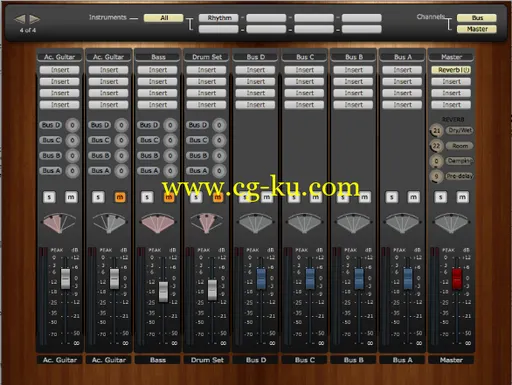Select the Rhythm instrument group

coord(219,18)
